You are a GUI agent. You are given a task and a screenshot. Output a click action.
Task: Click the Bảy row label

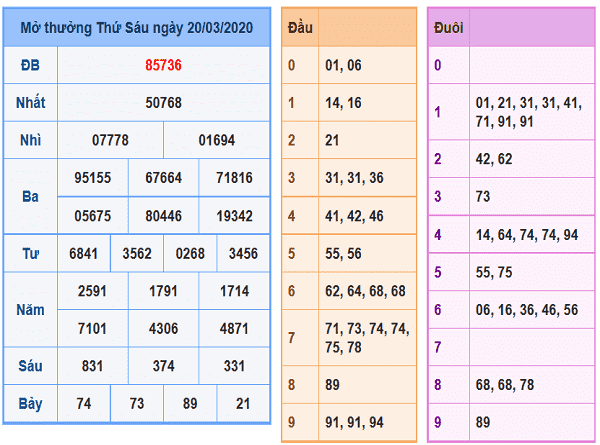(30, 404)
